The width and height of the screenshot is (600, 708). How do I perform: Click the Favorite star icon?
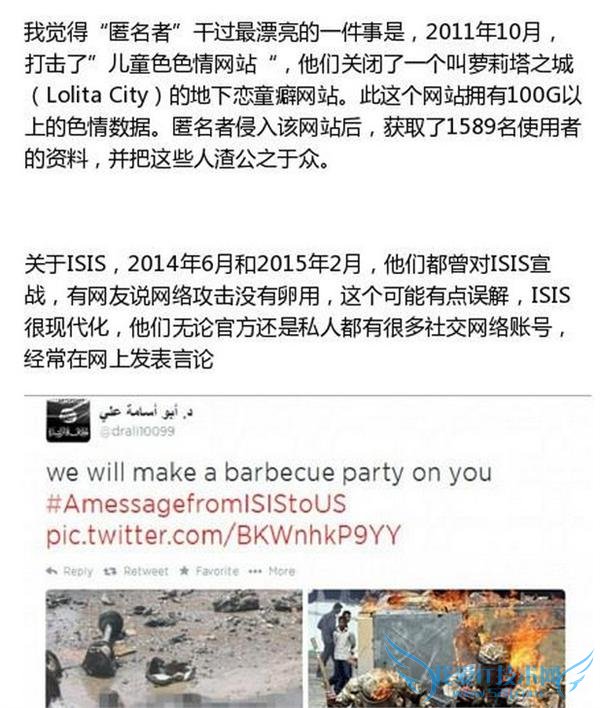(x=184, y=571)
